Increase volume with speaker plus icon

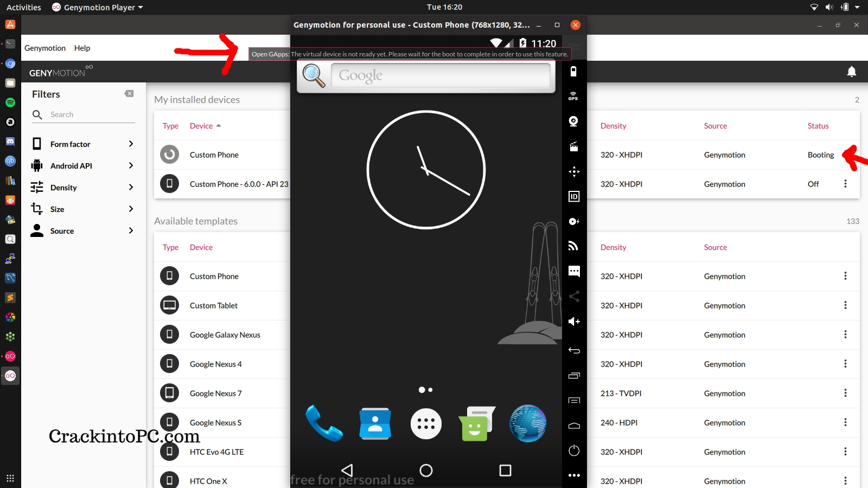tap(574, 322)
